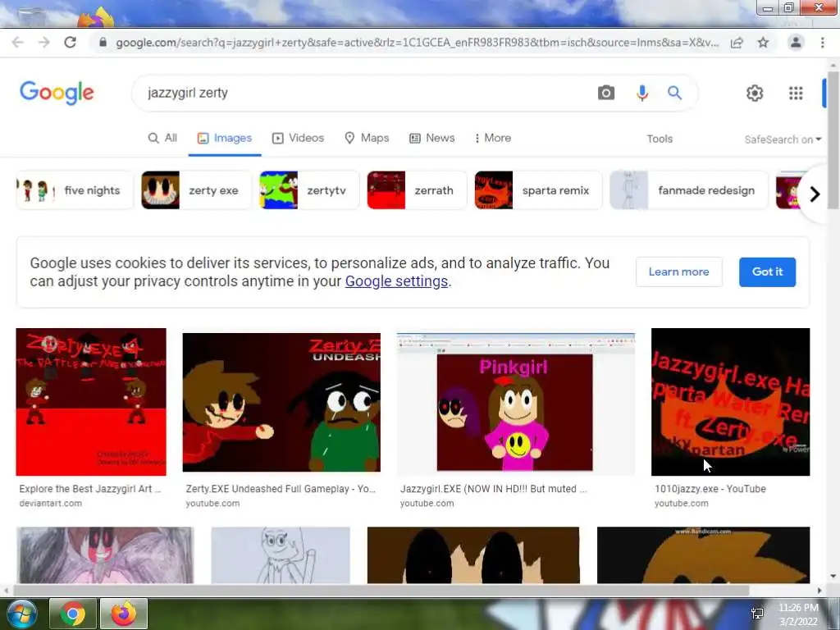Run the search with the magnifier icon

[x=674, y=93]
